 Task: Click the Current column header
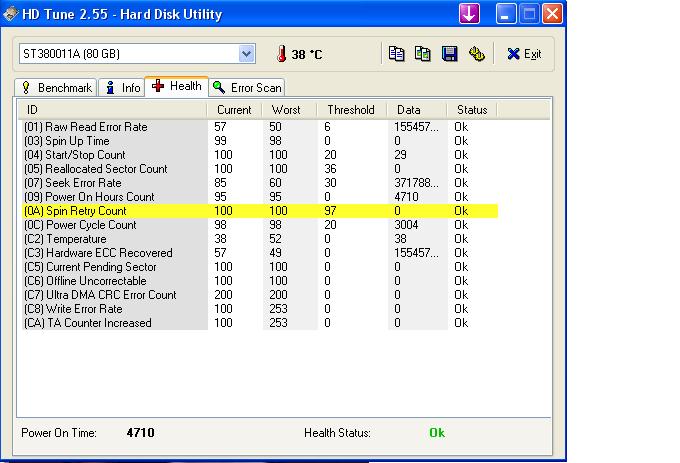(x=234, y=110)
